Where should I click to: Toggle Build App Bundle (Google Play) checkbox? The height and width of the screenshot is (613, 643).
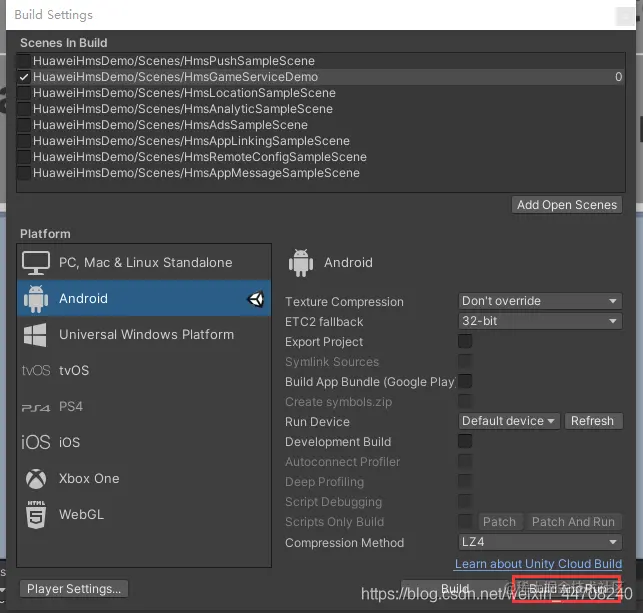point(465,381)
